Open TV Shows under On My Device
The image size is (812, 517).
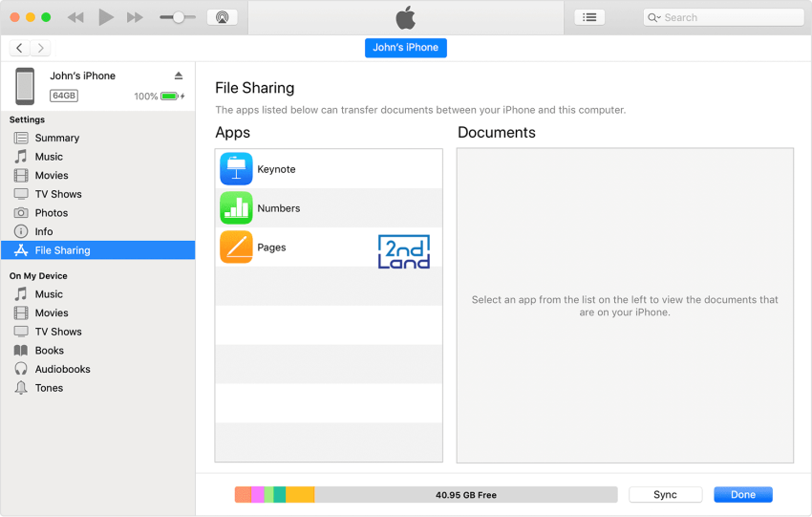(x=97, y=331)
